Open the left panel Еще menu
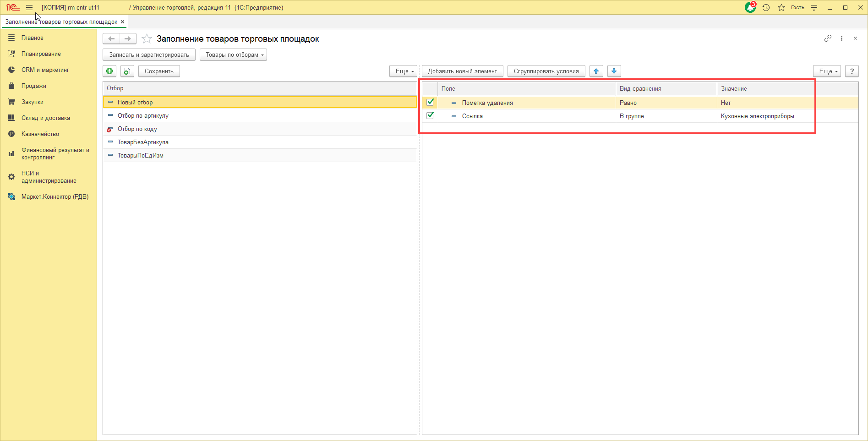This screenshot has height=441, width=868. pyautogui.click(x=404, y=71)
